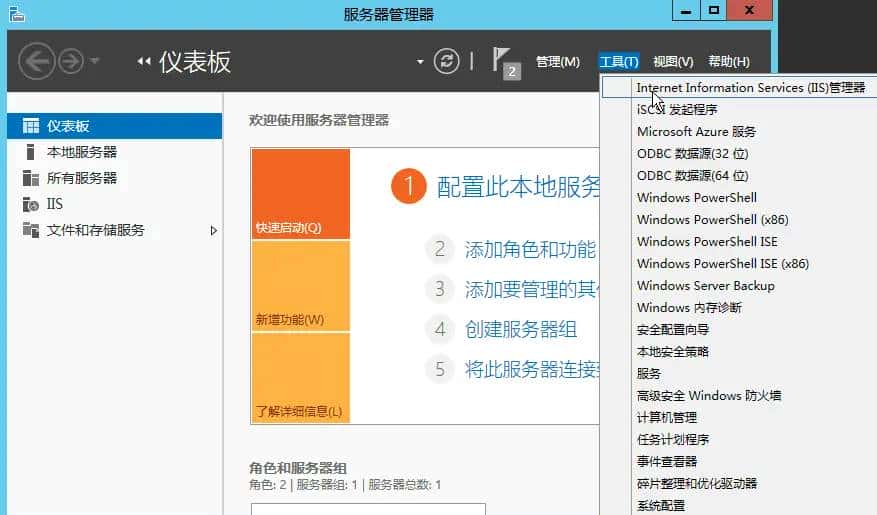The image size is (877, 515).
Task: Open iSCSI 发起程序 from tools menu
Action: click(677, 110)
